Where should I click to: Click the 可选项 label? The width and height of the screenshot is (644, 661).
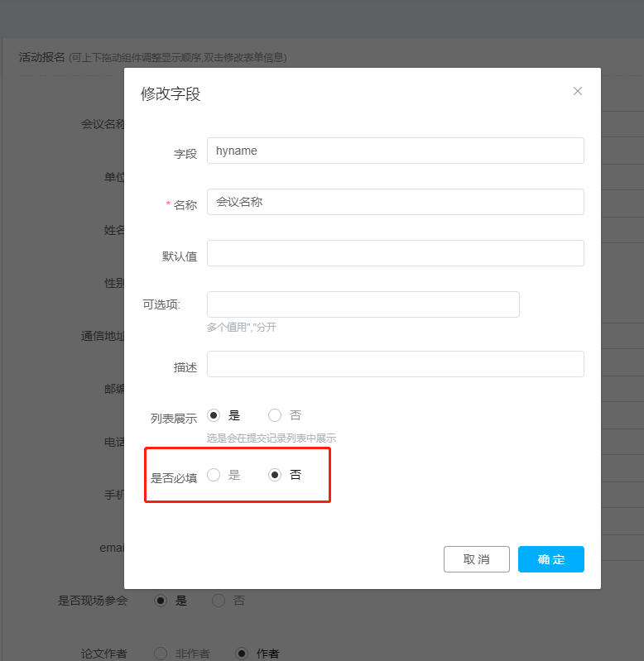(x=161, y=304)
